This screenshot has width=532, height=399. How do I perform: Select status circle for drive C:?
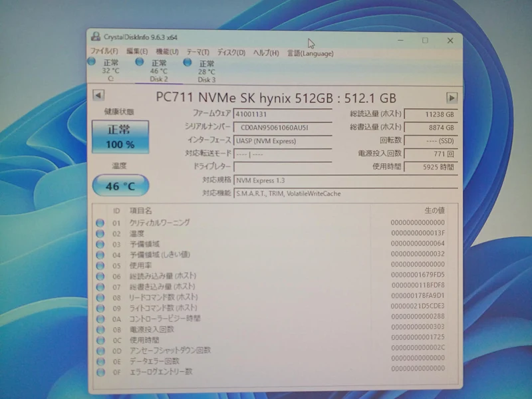click(x=91, y=61)
